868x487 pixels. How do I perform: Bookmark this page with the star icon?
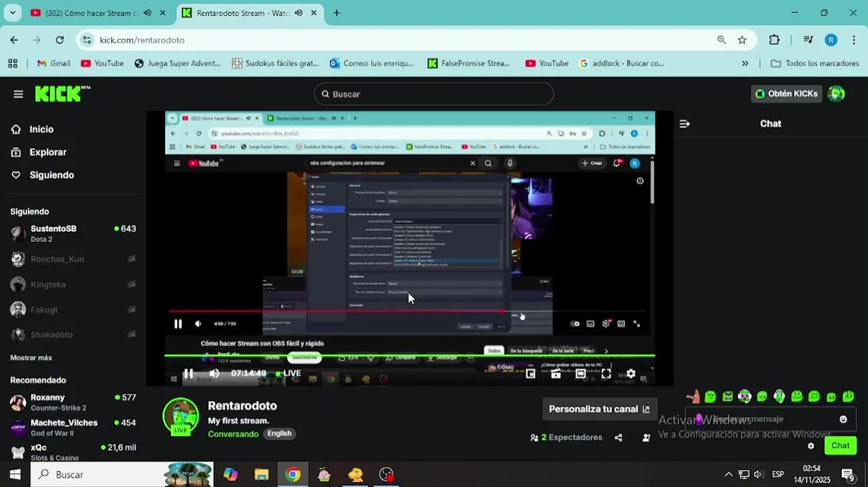click(x=742, y=40)
